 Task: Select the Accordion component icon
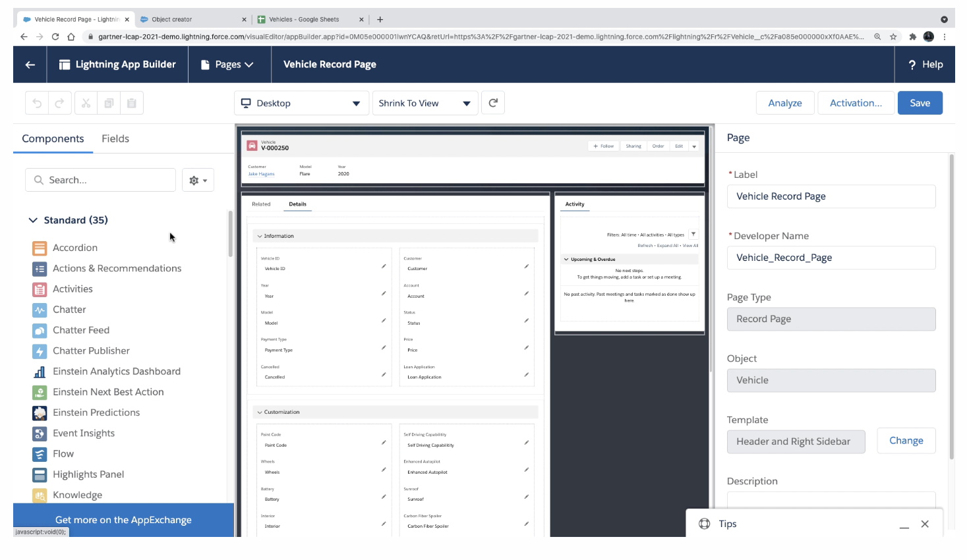click(40, 248)
